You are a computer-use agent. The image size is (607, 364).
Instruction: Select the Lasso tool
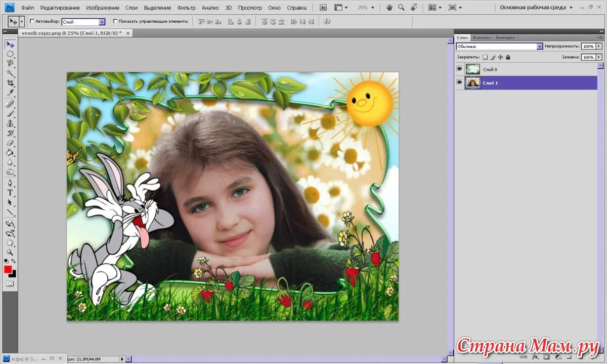[x=10, y=64]
